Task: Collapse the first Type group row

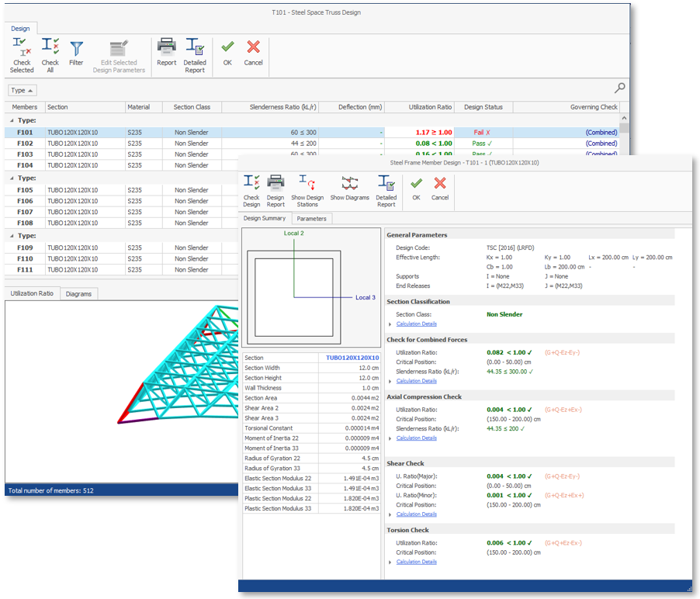Action: tap(11, 121)
